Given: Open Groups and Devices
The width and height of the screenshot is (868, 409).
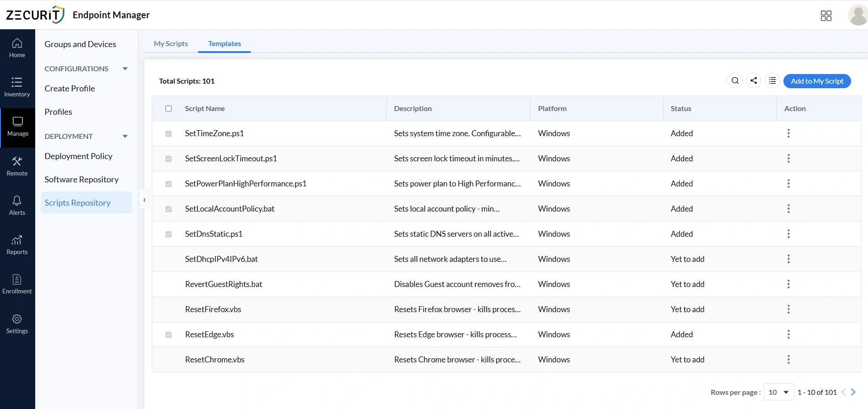Looking at the screenshot, I should [x=80, y=44].
